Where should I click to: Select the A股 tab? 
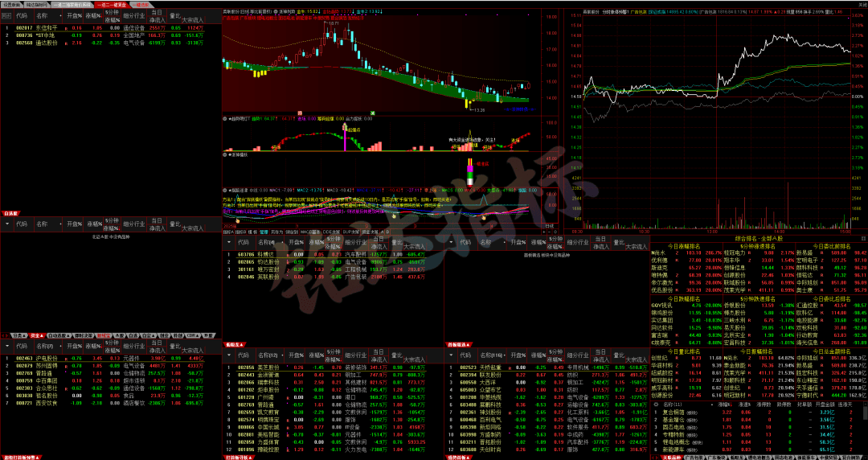point(121,335)
